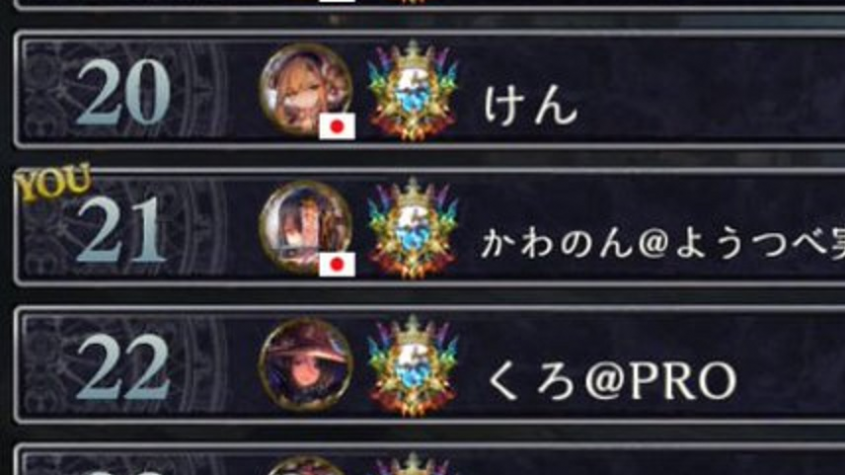Viewport: 845px width, 475px height.
Task: Open player name かわのん@ようつべ
Action: point(662,243)
